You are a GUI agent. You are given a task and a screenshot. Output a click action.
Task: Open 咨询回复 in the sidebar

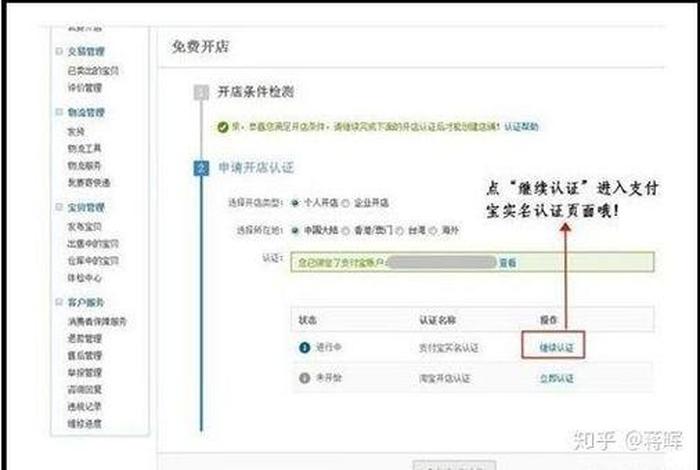(x=85, y=390)
